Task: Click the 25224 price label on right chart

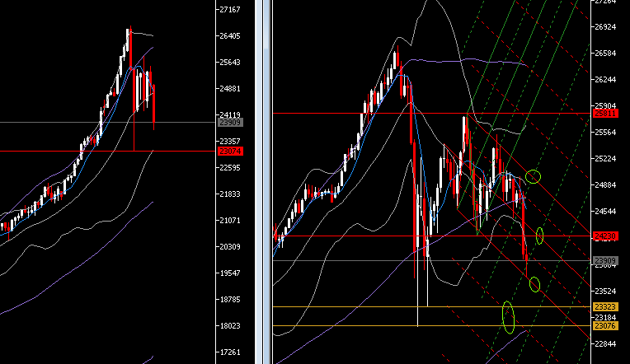Action: point(605,158)
